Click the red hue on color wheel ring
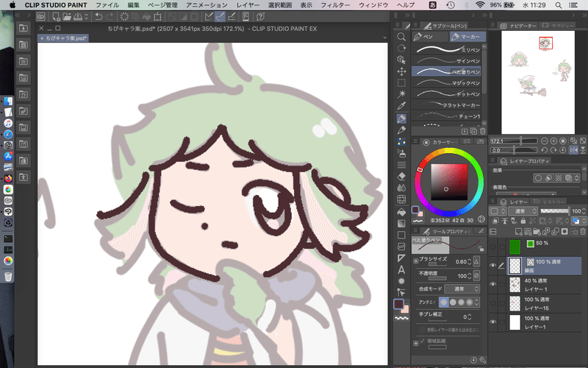Viewport: 588px width, 368px height. point(420,170)
